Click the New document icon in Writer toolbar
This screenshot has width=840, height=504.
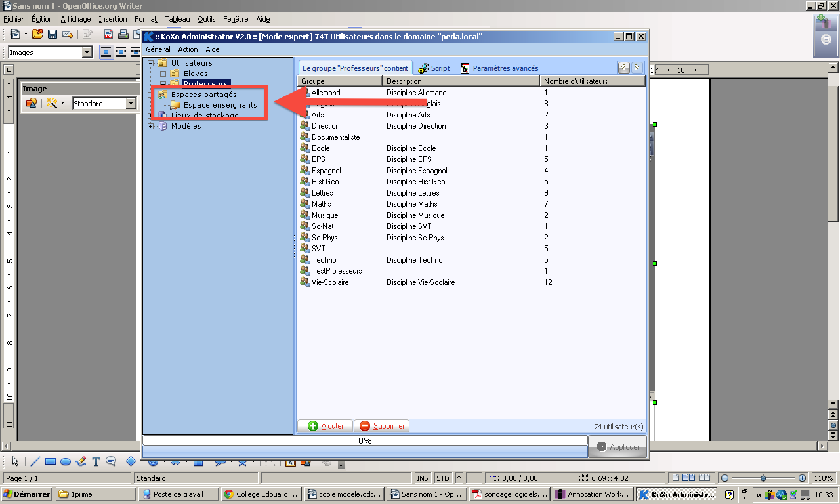pos(14,33)
